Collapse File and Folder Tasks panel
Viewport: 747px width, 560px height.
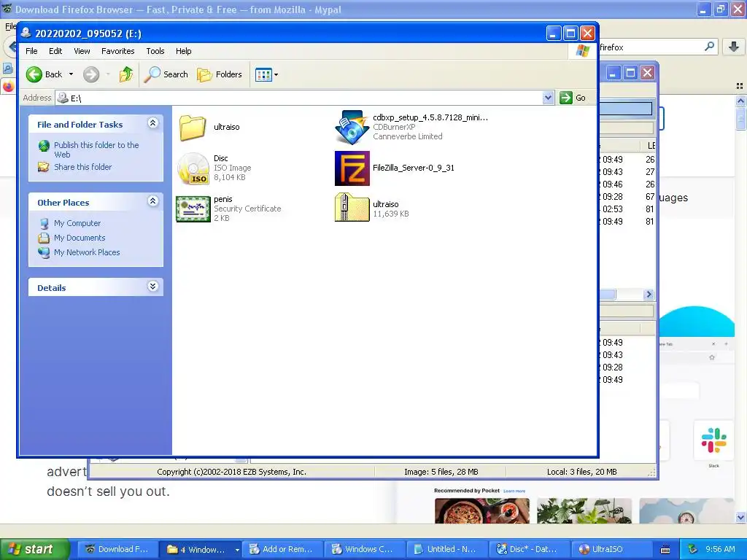point(152,123)
